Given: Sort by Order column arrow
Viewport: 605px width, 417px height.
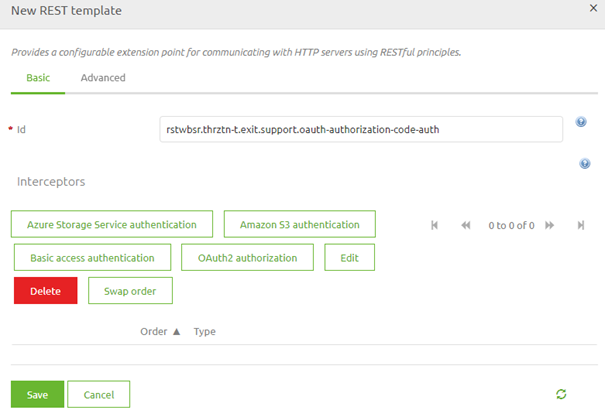Looking at the screenshot, I should click(x=176, y=331).
